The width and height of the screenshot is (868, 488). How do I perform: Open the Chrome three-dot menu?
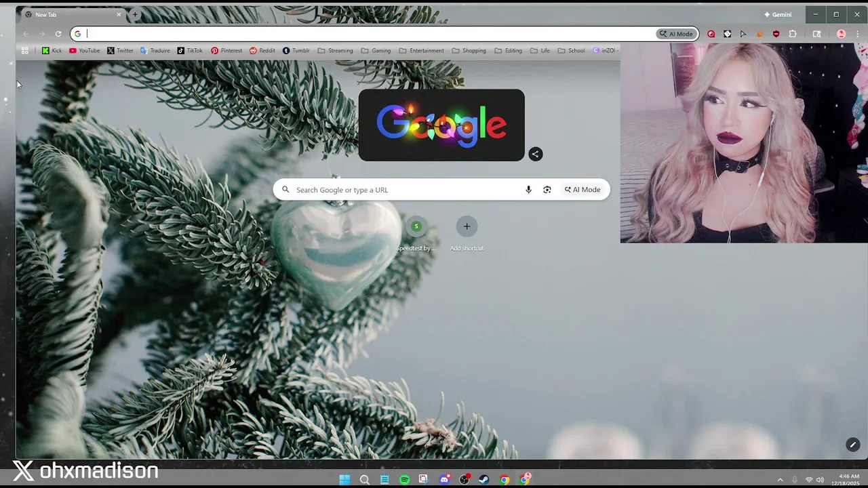click(x=856, y=34)
